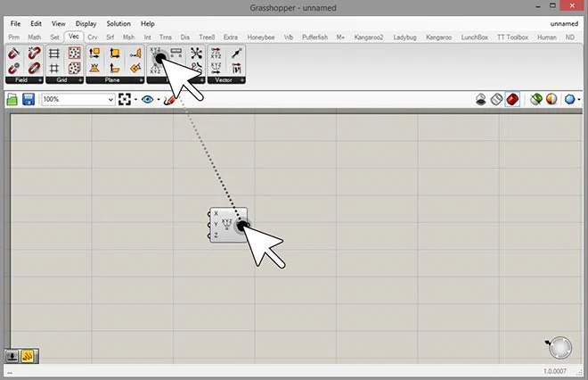
Task: Open the Solution menu
Action: click(x=118, y=24)
